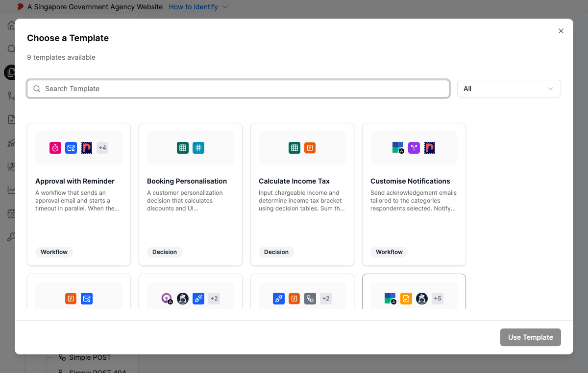Click the Use Template button
588x373 pixels.
(x=531, y=337)
